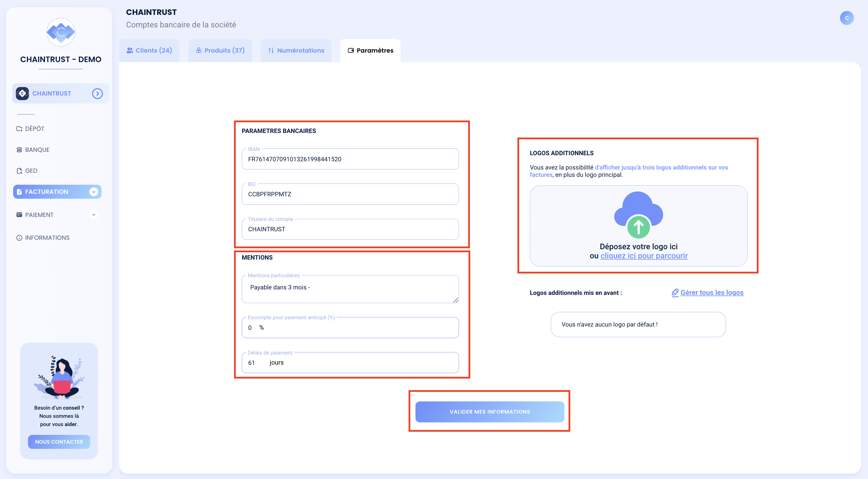The height and width of the screenshot is (479, 868).
Task: Click the CHAINTRUST - DEMO title
Action: pyautogui.click(x=61, y=59)
